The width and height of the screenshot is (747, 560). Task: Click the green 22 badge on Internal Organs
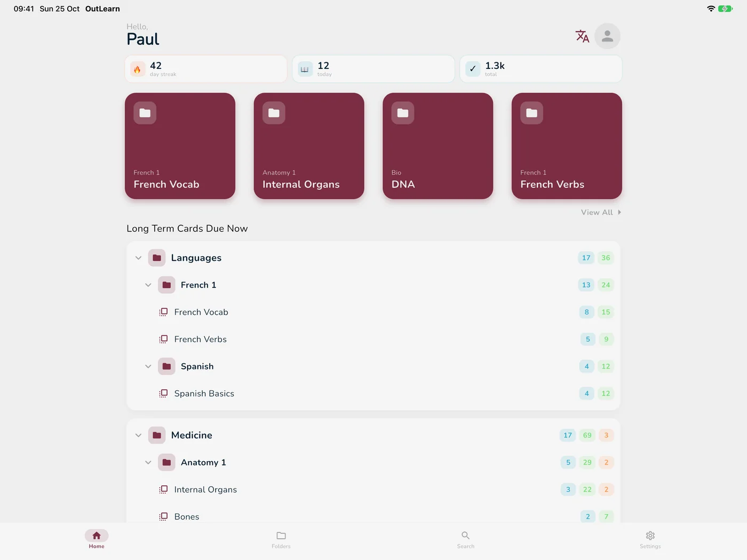(x=587, y=490)
